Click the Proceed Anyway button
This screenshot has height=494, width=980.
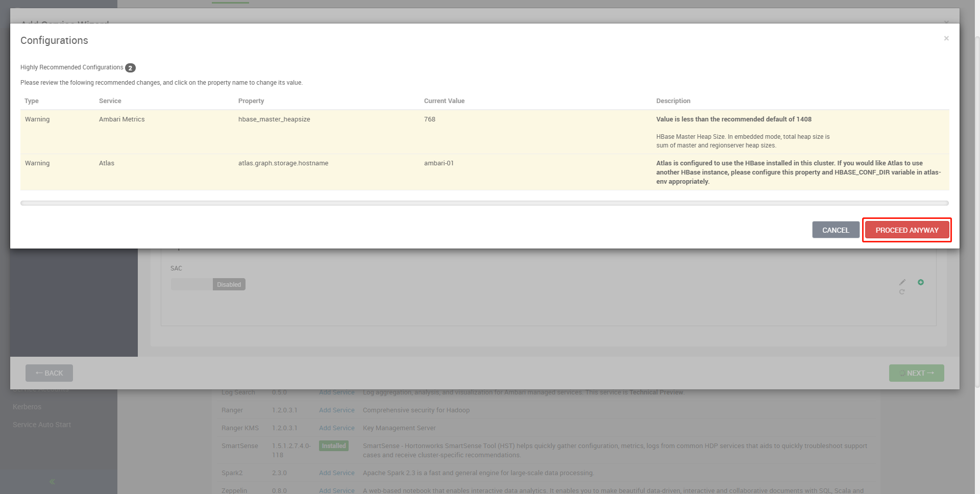click(907, 230)
